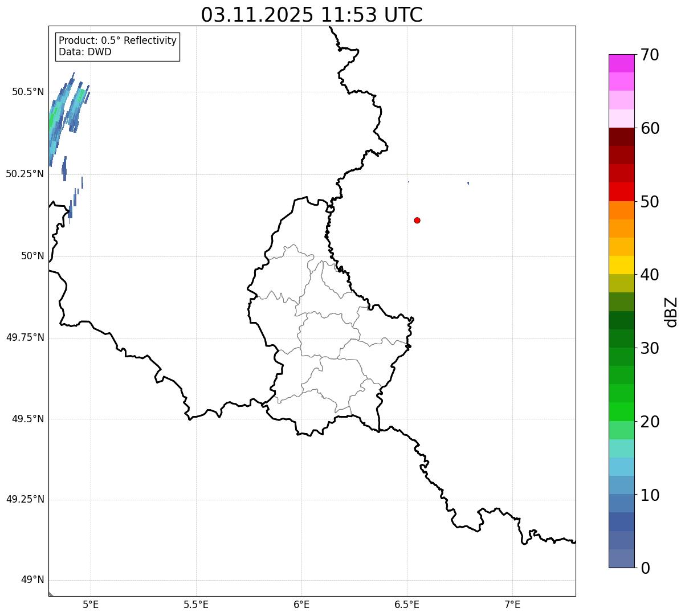Click the magenta top colorbar segment
The width and height of the screenshot is (685, 616).
pyautogui.click(x=621, y=63)
